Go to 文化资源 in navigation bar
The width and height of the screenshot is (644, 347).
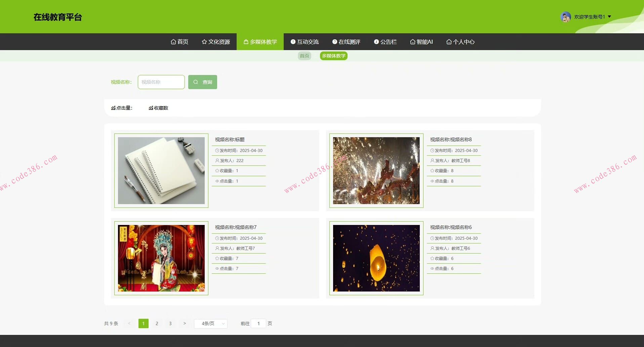[216, 42]
